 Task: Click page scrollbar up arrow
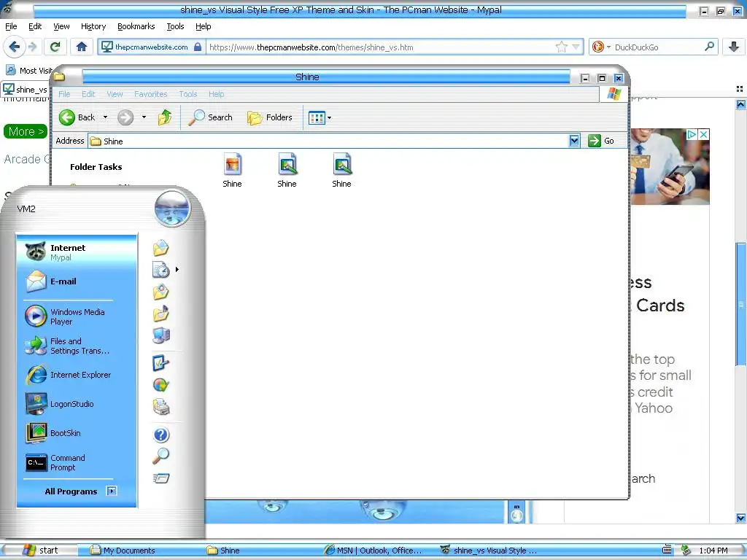[741, 104]
